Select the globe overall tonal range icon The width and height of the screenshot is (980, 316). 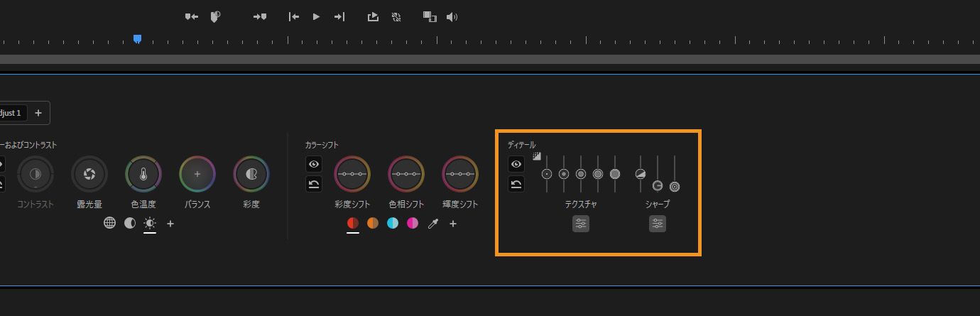pyautogui.click(x=109, y=223)
